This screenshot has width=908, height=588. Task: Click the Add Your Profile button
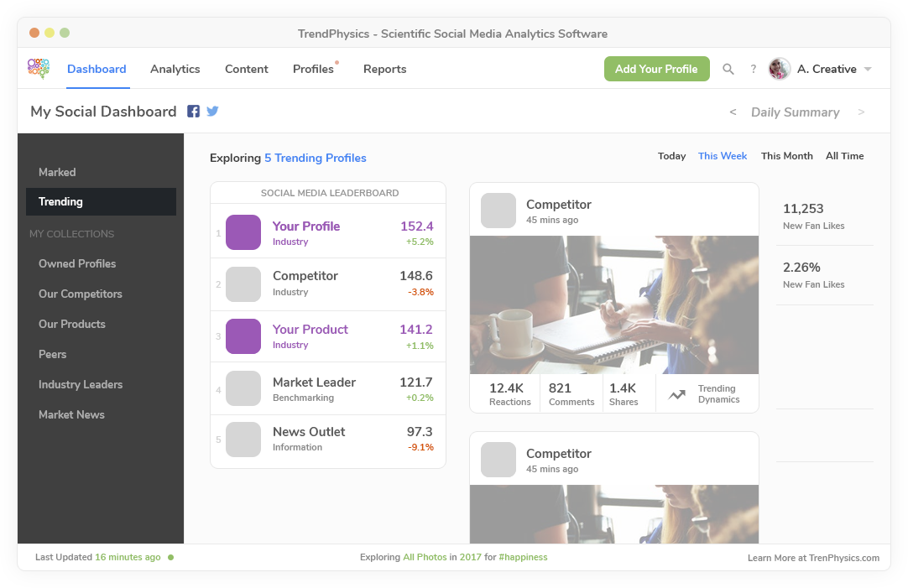point(657,69)
